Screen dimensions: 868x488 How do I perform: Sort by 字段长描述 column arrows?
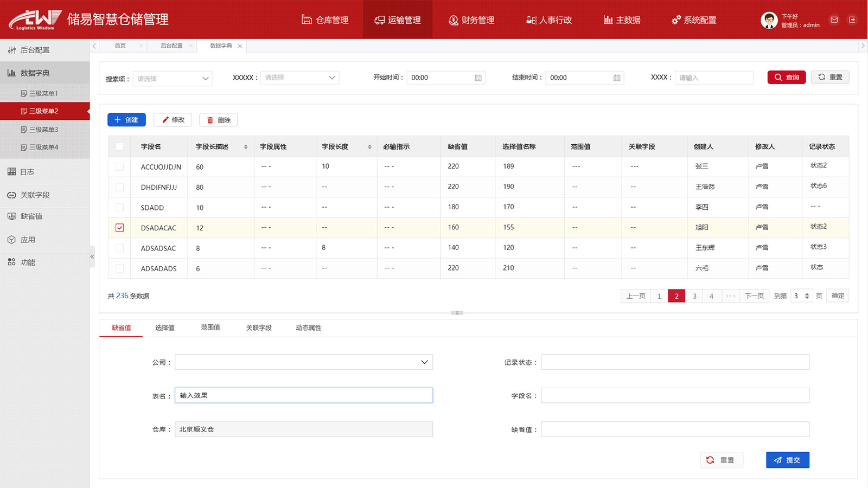click(246, 147)
